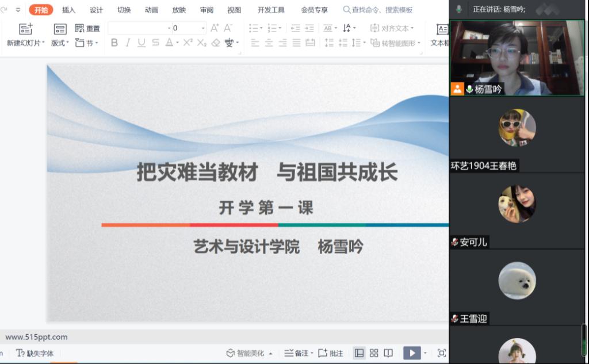
Task: Start slideshow with the play button
Action: pyautogui.click(x=411, y=353)
